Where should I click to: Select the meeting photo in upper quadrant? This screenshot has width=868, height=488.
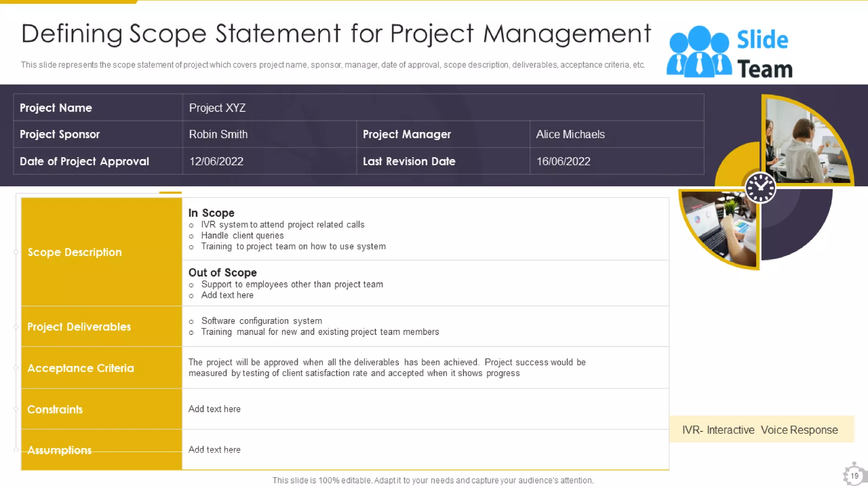[807, 141]
